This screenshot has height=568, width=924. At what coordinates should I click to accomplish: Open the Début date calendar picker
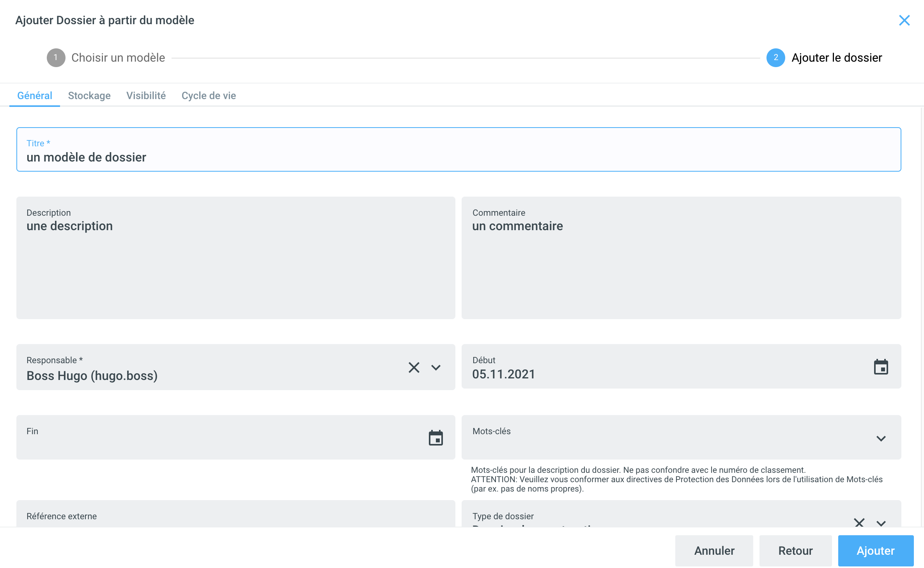[881, 367]
